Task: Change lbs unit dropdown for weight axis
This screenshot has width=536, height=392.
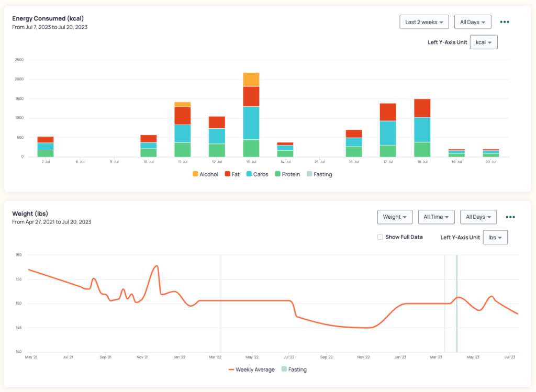Action: (x=495, y=238)
